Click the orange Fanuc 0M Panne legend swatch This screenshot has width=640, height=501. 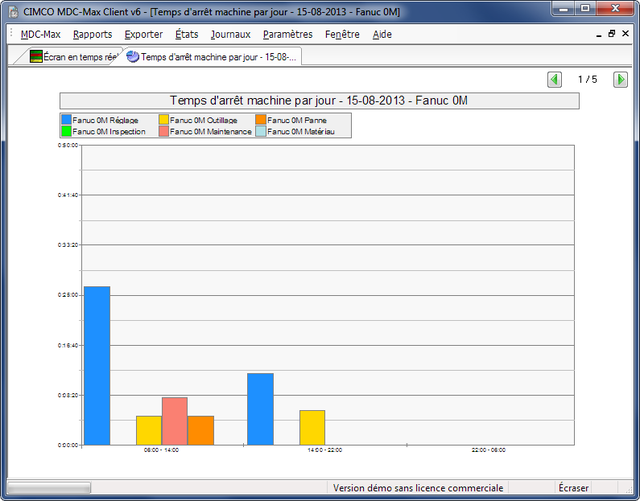(x=261, y=120)
